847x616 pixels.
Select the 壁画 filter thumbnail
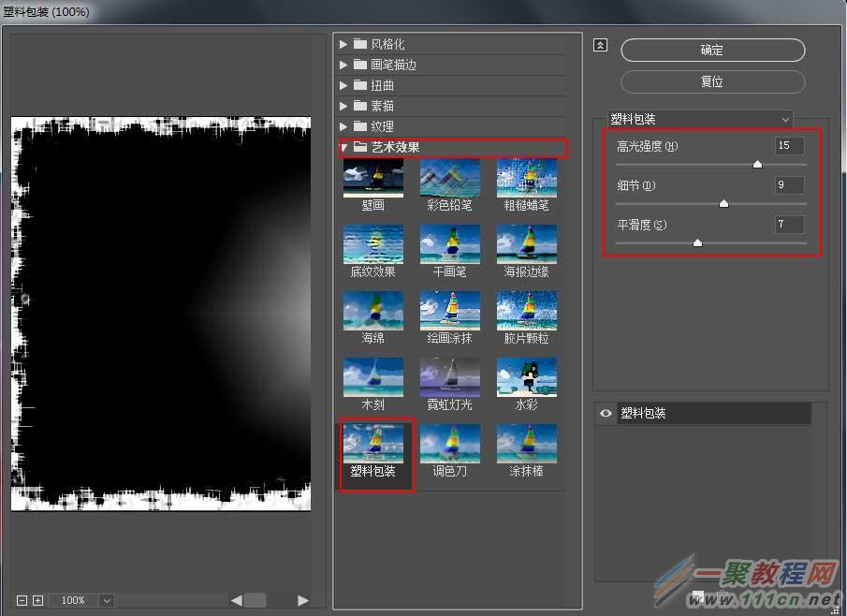click(373, 179)
